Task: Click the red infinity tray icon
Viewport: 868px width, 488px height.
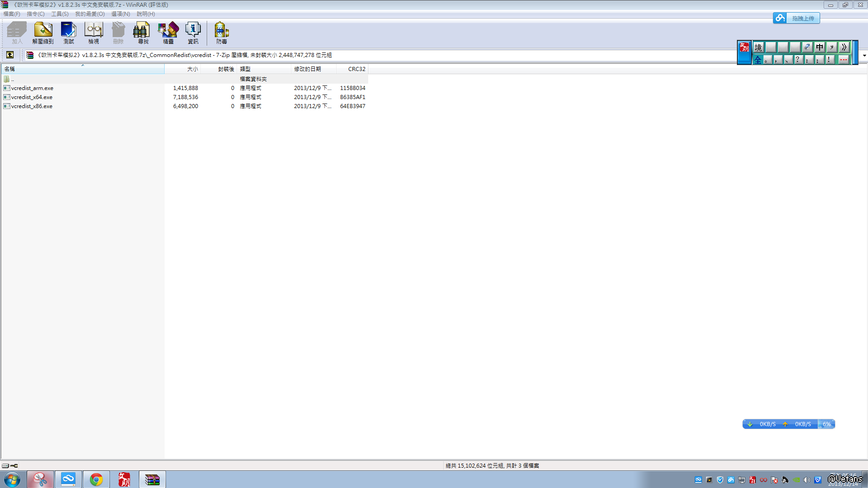Action: click(764, 480)
